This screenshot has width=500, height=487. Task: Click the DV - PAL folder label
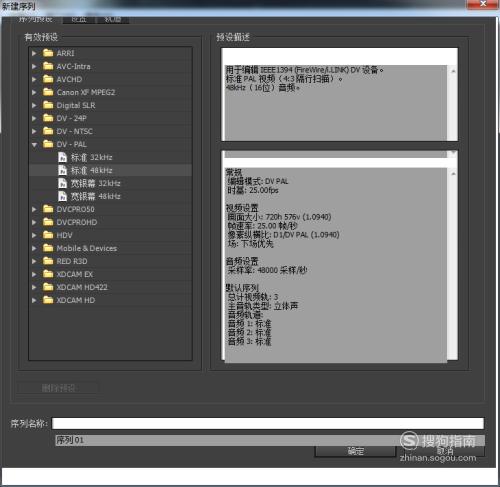pyautogui.click(x=71, y=144)
